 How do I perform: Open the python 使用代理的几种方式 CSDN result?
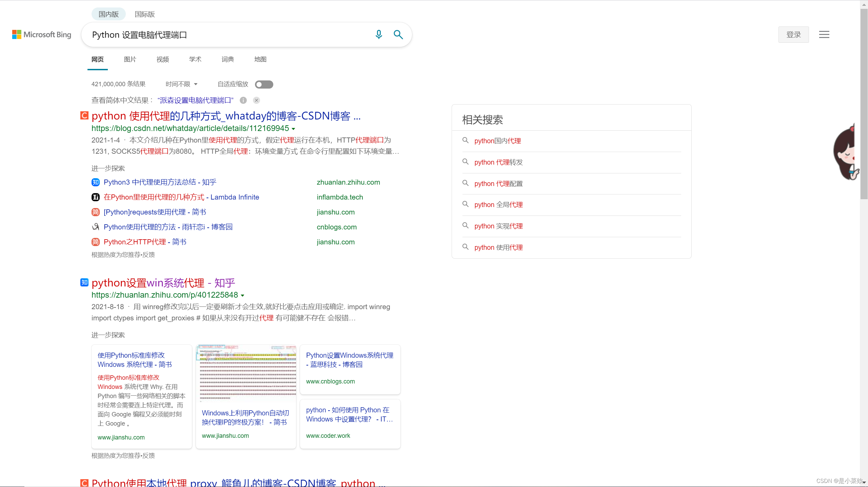226,116
